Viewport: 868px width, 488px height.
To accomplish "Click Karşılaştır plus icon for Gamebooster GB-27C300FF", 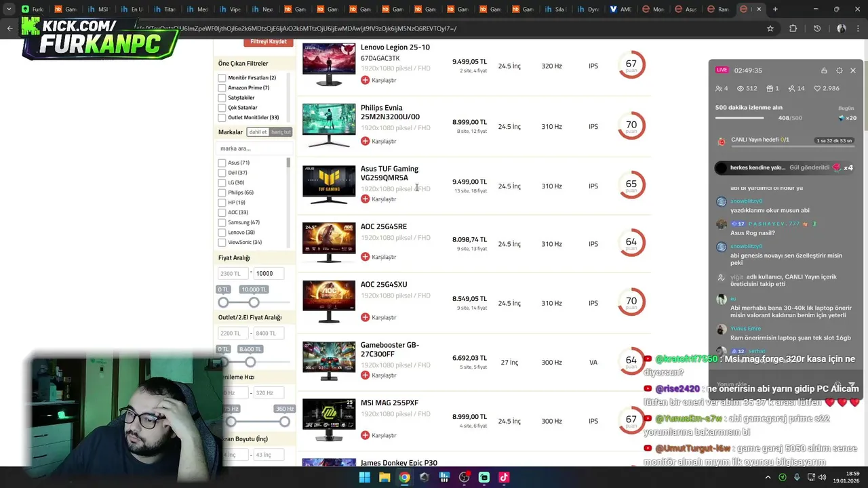I will click(x=365, y=375).
